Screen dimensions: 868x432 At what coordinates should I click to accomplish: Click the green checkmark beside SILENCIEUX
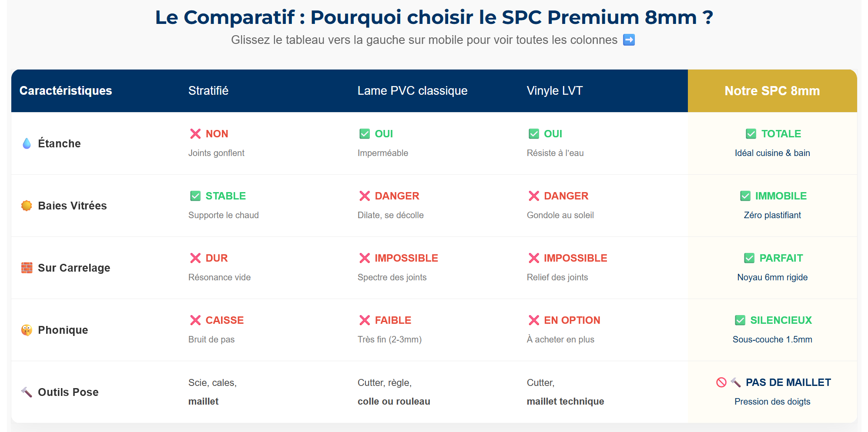coord(740,320)
